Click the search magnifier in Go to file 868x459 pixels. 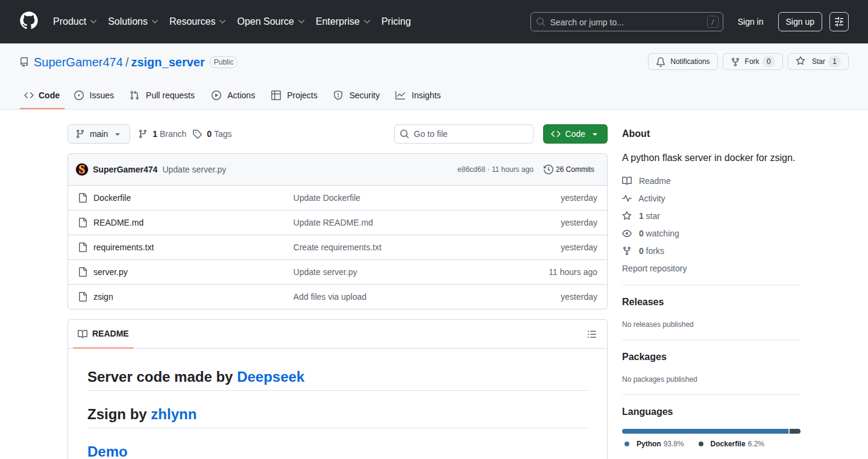[404, 134]
